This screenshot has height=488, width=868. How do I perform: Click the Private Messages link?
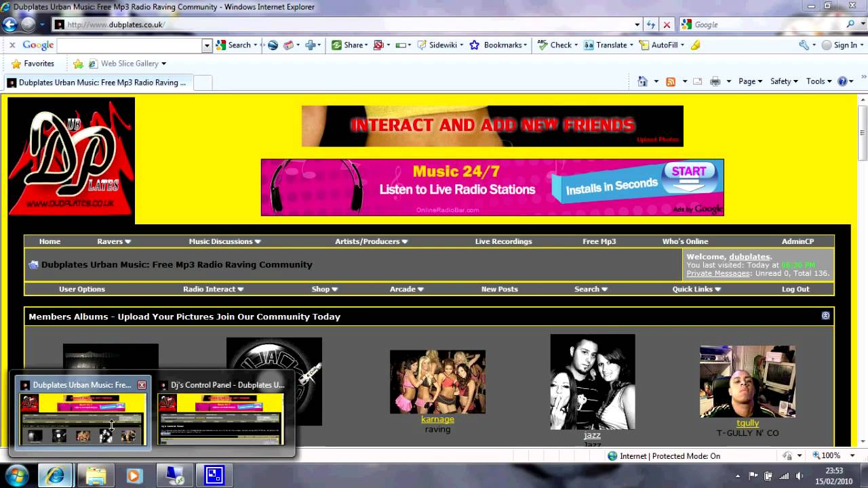click(x=718, y=273)
